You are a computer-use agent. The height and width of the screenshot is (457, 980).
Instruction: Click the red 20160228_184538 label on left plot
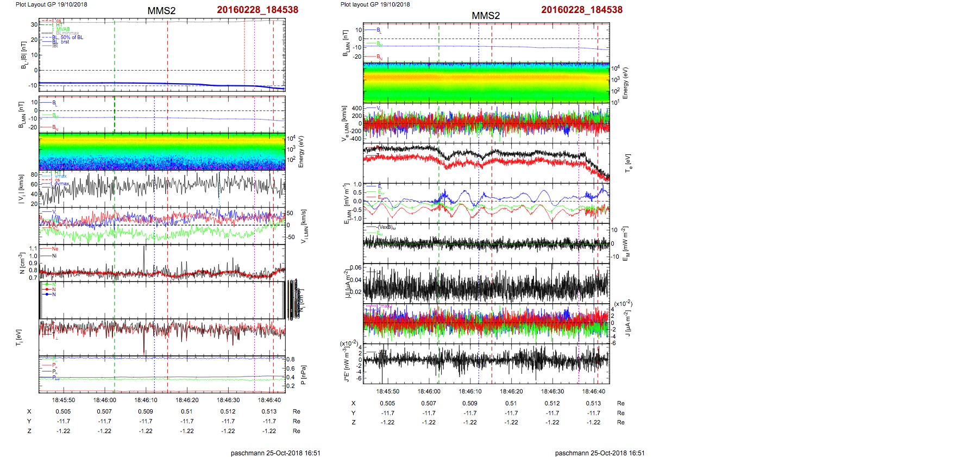pos(257,10)
